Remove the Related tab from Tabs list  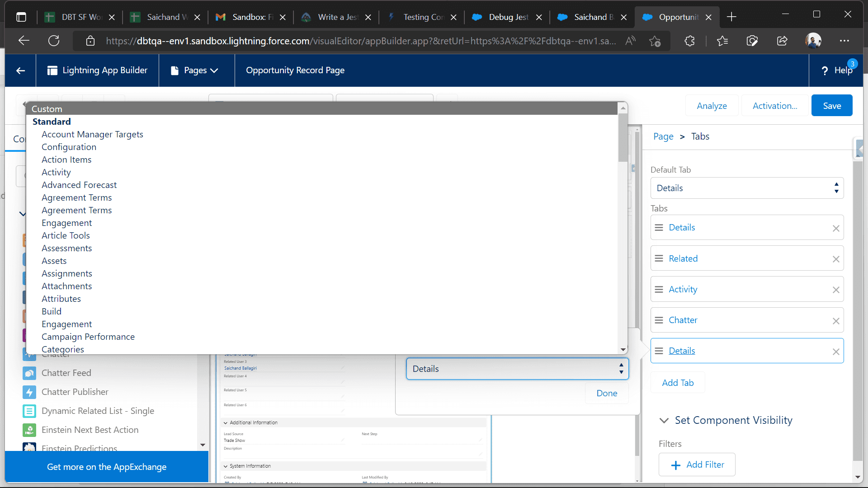point(836,259)
